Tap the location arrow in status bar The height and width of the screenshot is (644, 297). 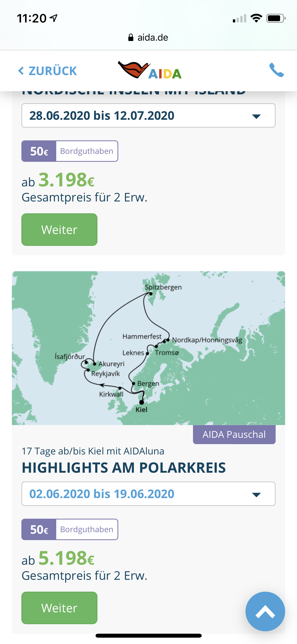[54, 19]
